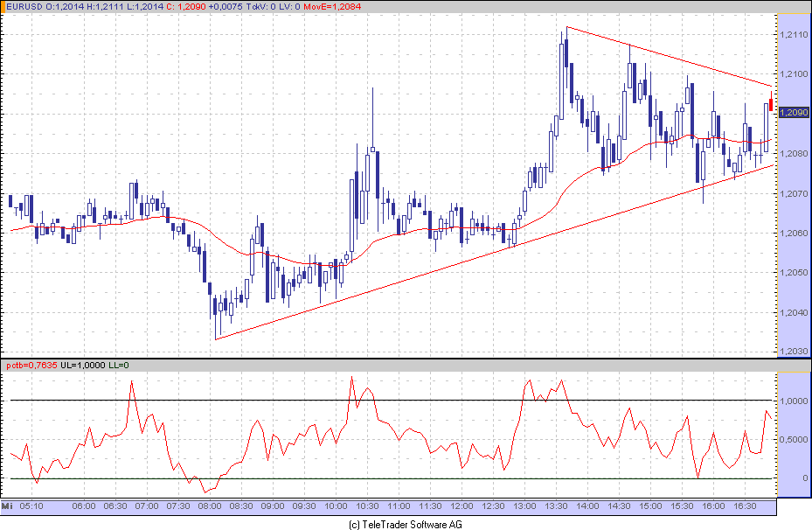Click the 1,0000 label on indicator axis
The image size is (812, 530).
pyautogui.click(x=793, y=401)
